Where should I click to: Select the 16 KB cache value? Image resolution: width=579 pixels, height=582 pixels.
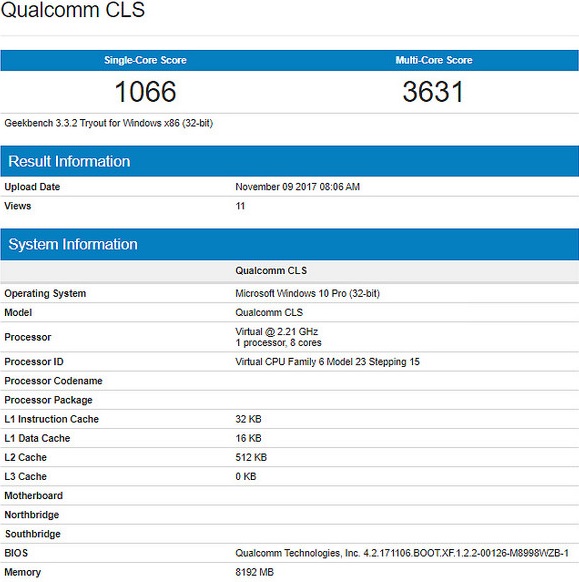248,438
